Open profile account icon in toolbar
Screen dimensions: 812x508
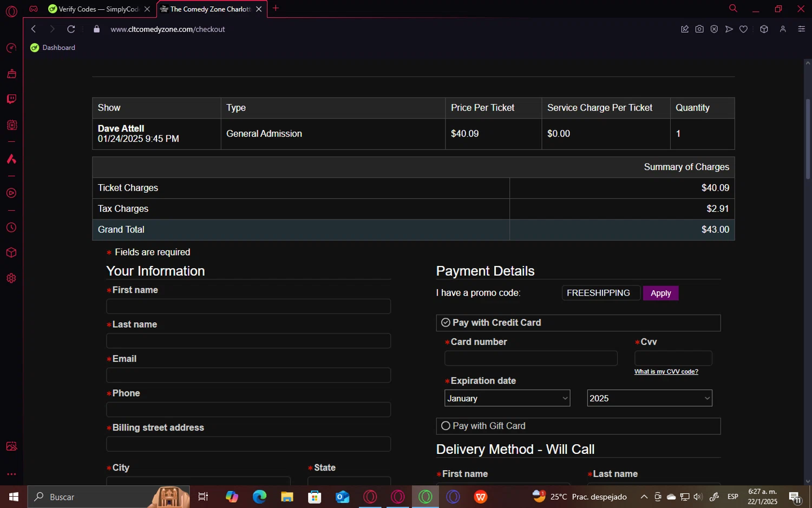pos(783,29)
